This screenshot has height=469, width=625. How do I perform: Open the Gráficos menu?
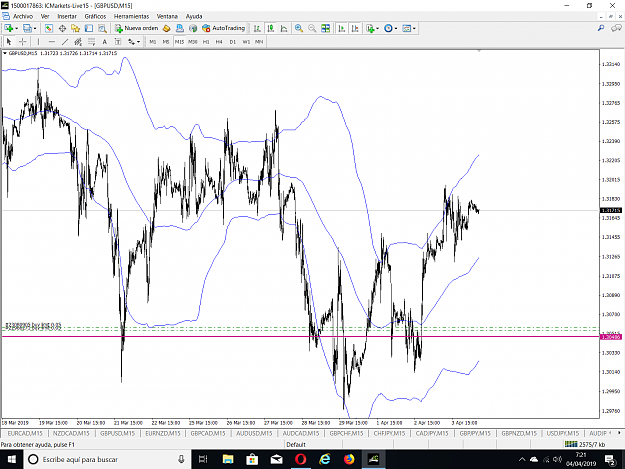95,16
